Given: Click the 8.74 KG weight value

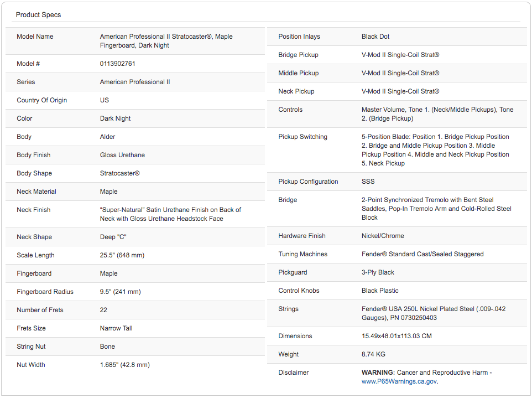Looking at the screenshot, I should tap(374, 354).
